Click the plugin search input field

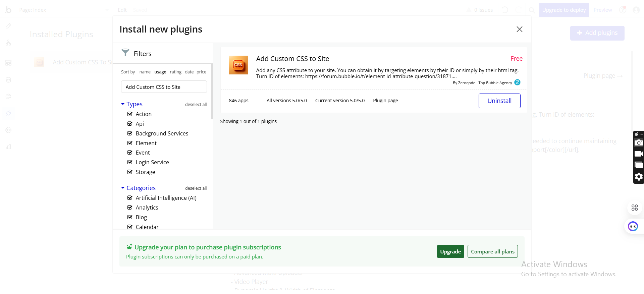(x=164, y=87)
